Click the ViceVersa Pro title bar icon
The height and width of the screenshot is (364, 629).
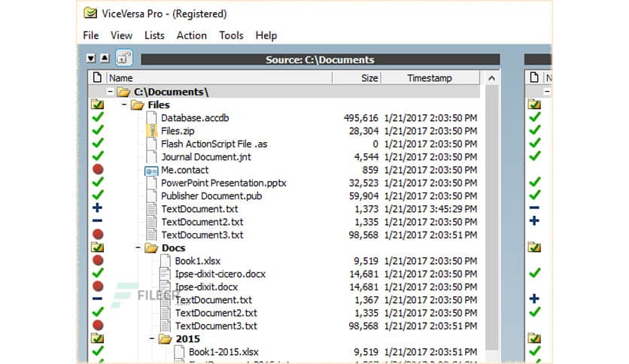pos(90,14)
